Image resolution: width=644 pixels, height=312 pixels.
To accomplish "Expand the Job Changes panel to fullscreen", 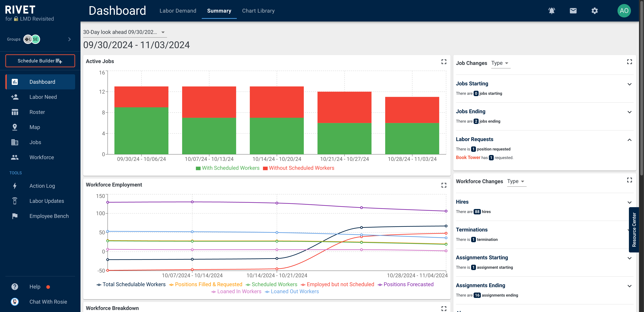I will [x=629, y=62].
